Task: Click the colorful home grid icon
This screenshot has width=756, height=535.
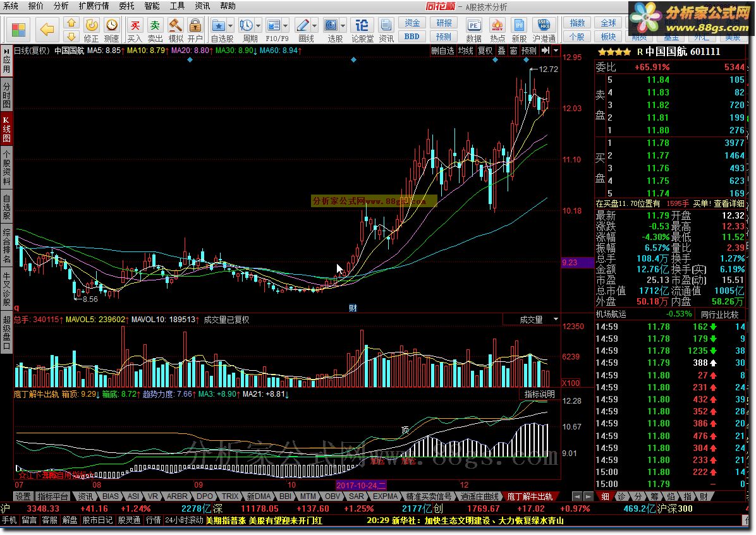Action: [x=19, y=30]
